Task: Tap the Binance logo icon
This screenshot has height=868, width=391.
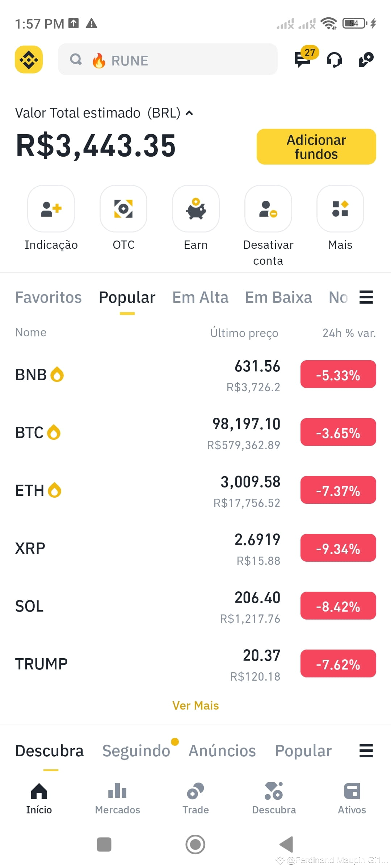Action: [x=29, y=59]
